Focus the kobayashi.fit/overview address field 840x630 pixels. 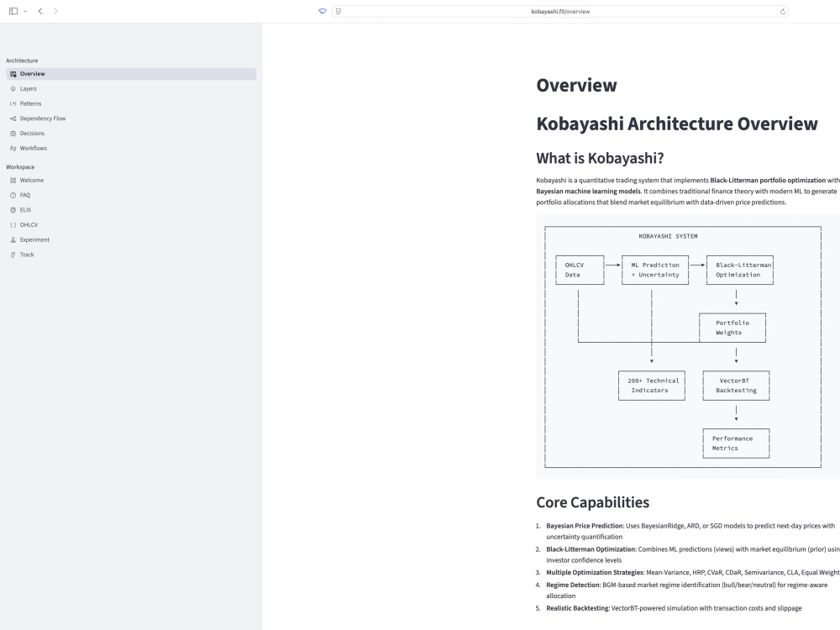[x=560, y=11]
